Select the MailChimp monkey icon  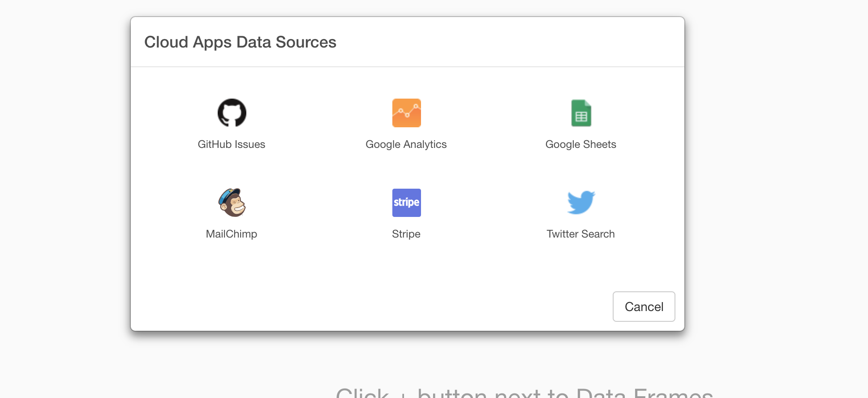(x=232, y=203)
